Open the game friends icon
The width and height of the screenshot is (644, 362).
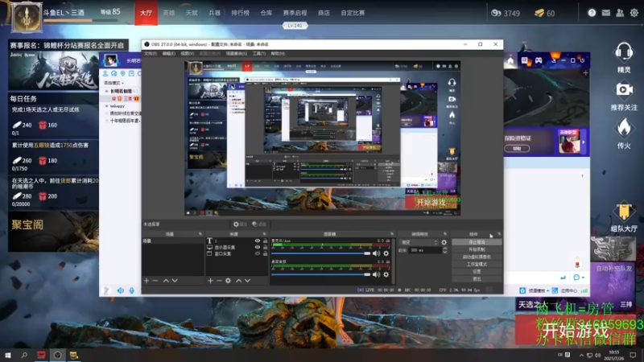coord(620,13)
